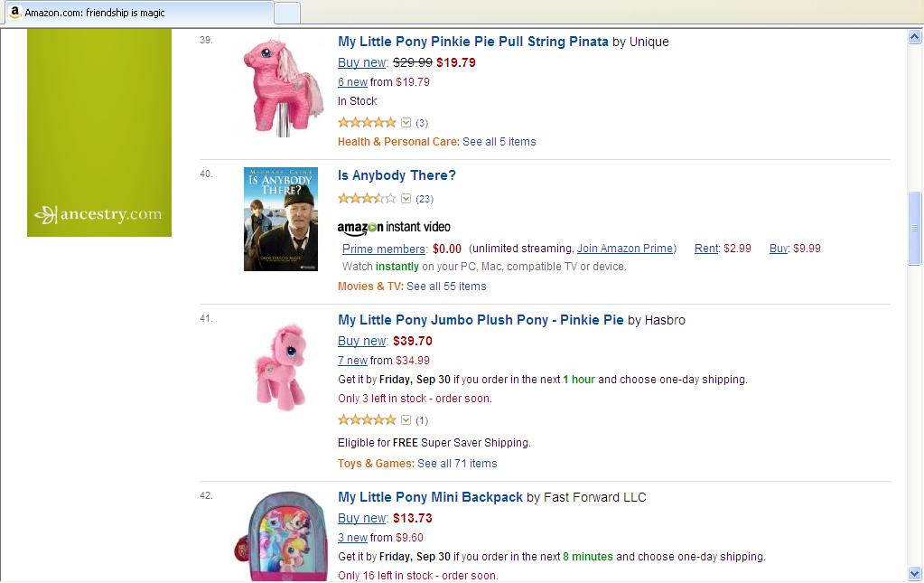Expand the pinata rating dropdown arrow

tap(406, 122)
